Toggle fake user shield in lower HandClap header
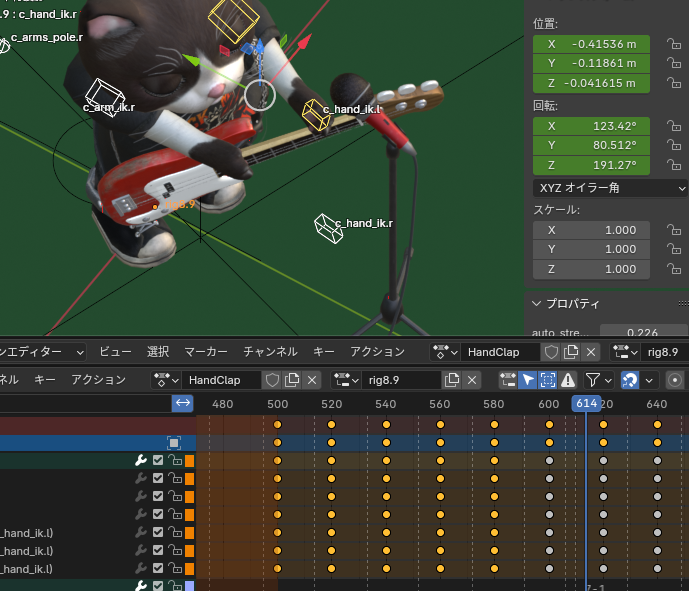 [272, 380]
